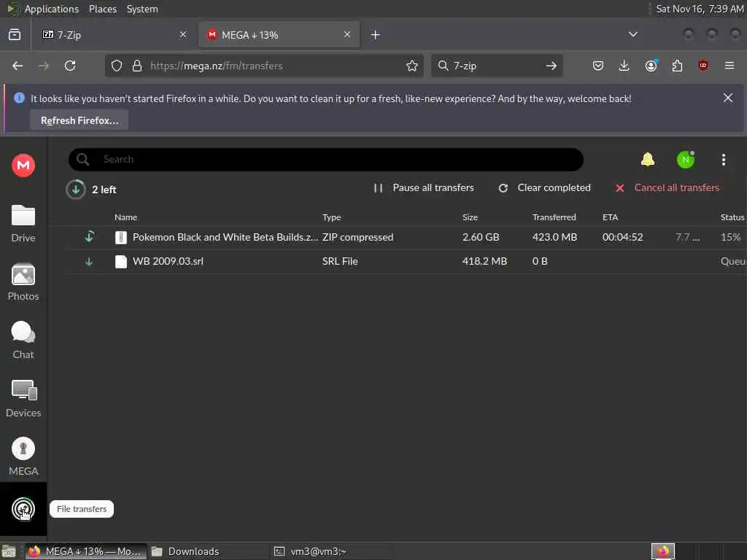Click the mega.nz address bar
The width and height of the screenshot is (747, 560).
point(264,66)
